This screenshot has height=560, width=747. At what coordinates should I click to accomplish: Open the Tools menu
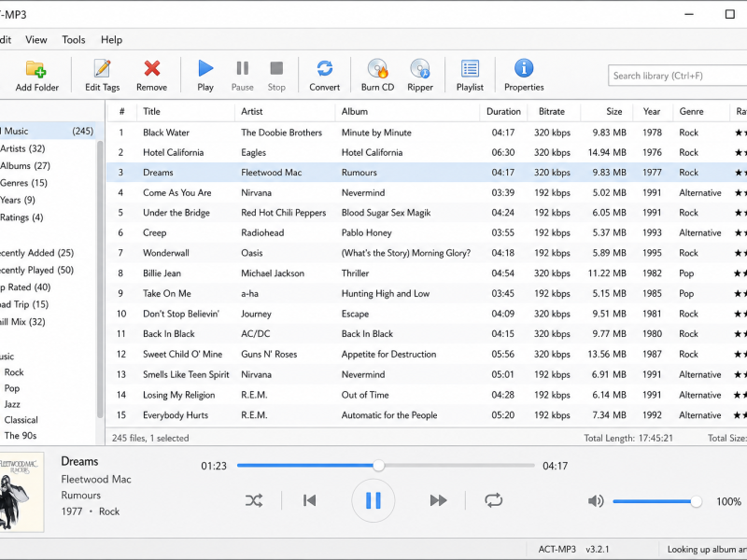74,39
